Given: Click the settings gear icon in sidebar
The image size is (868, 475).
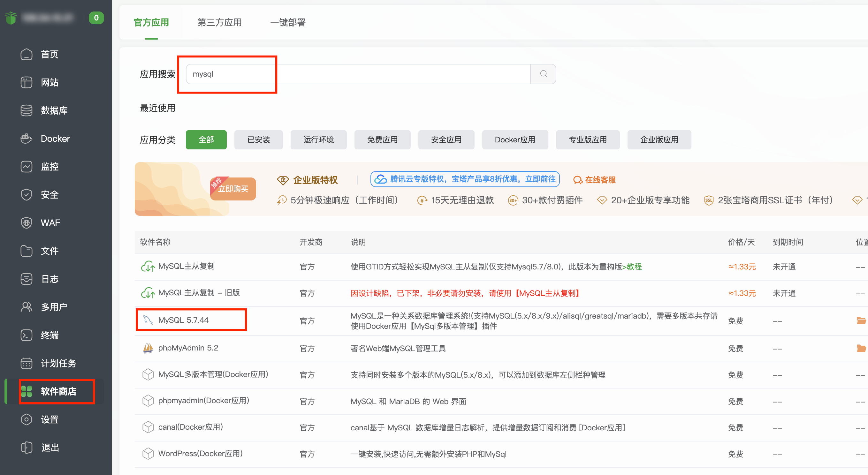Looking at the screenshot, I should [26, 419].
